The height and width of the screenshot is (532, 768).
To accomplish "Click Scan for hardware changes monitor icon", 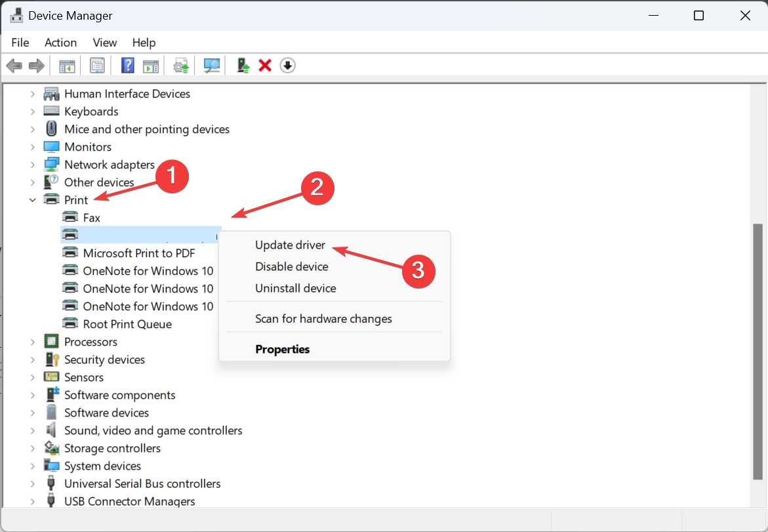I will pos(212,65).
